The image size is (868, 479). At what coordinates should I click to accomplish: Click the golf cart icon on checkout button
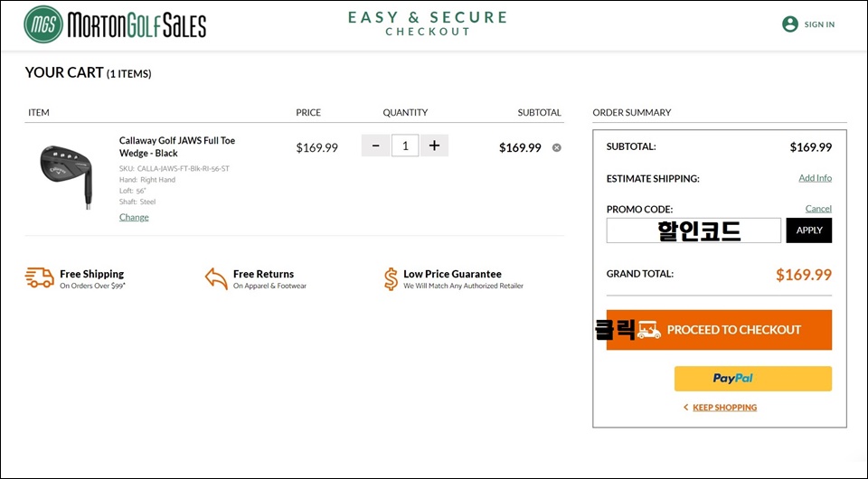pyautogui.click(x=649, y=330)
